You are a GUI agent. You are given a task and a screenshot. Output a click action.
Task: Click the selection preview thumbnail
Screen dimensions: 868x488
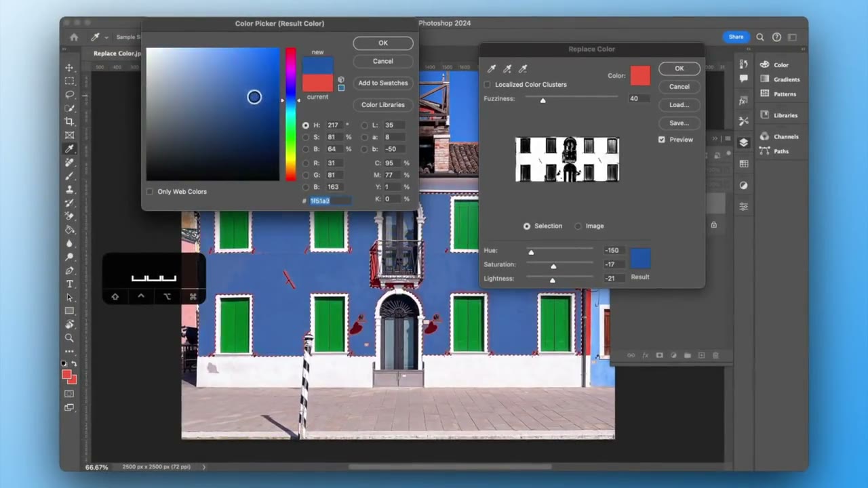tap(568, 159)
